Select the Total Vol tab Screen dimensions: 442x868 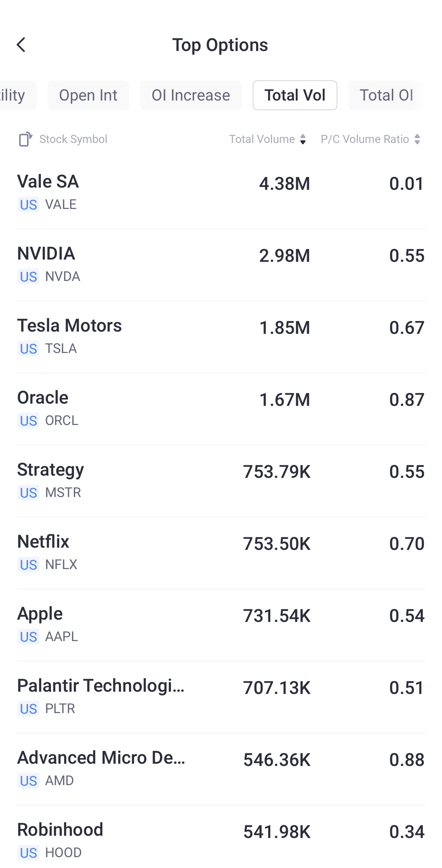[295, 95]
